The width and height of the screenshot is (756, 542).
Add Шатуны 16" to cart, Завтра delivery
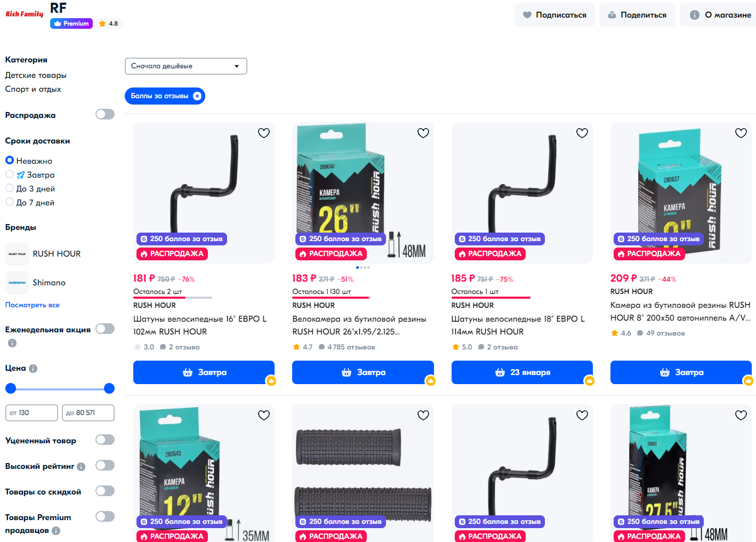[204, 372]
